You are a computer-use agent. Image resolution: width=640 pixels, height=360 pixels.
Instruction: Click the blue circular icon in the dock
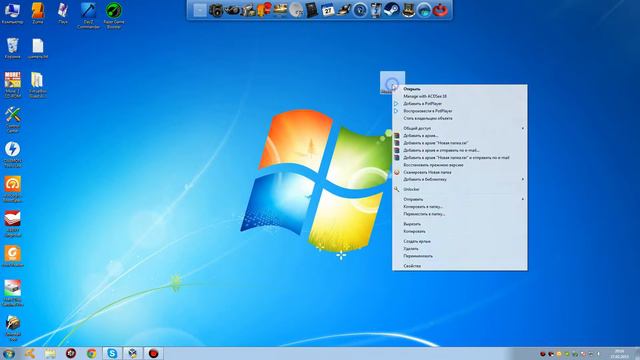(360, 10)
